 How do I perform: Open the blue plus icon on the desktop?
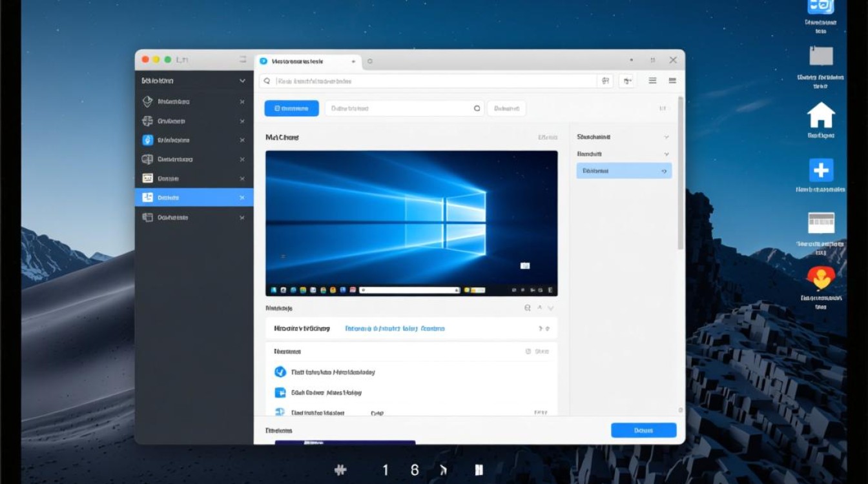821,170
